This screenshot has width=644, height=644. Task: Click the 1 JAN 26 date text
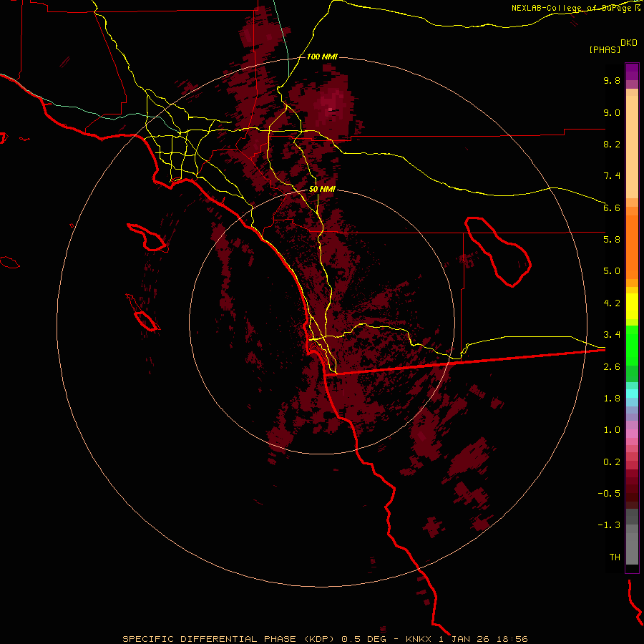[464, 639]
